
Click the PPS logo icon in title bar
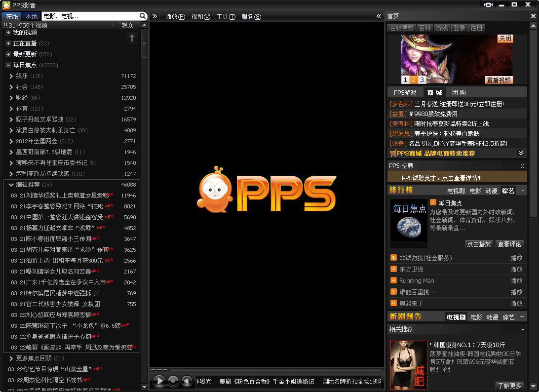coord(6,5)
